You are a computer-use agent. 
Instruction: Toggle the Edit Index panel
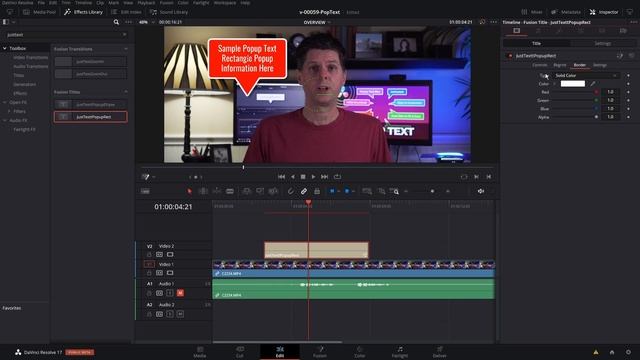pyautogui.click(x=126, y=12)
